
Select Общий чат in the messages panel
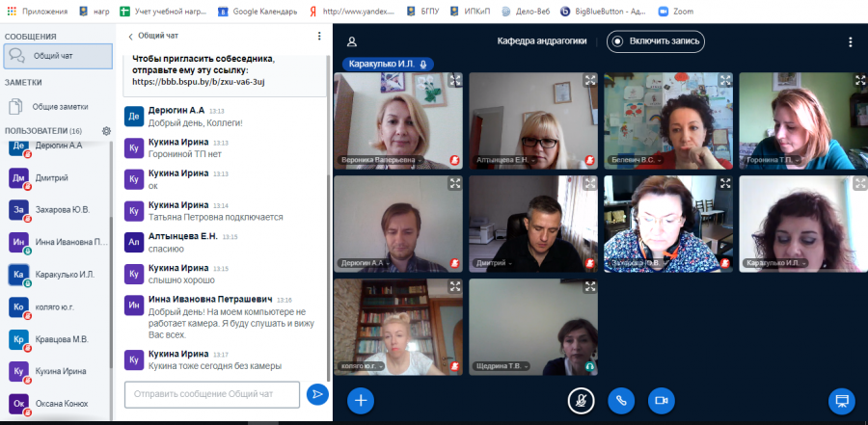click(58, 56)
